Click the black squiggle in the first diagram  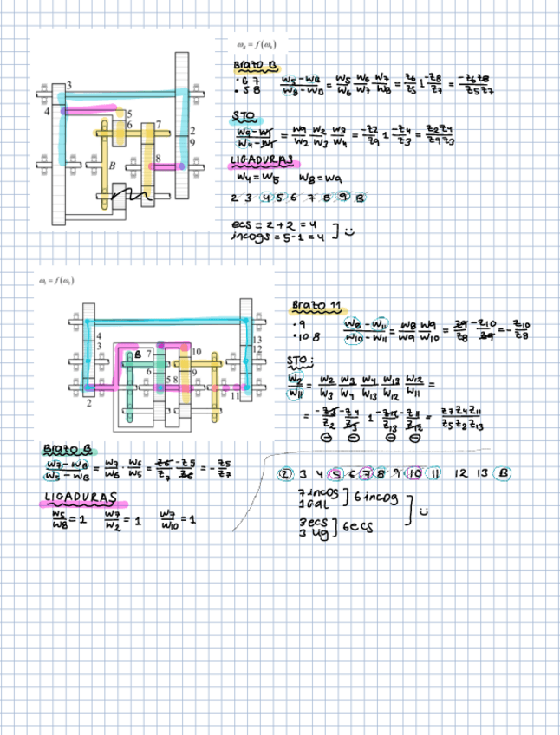click(134, 196)
